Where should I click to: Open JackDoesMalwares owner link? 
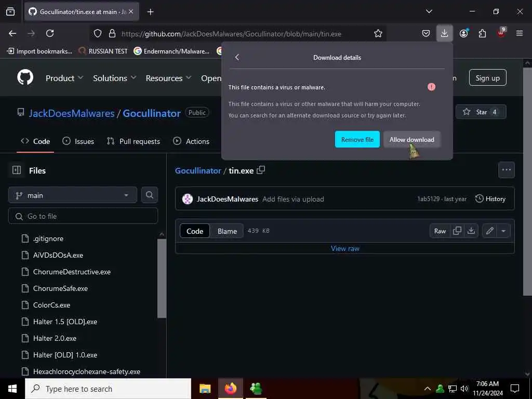72,113
